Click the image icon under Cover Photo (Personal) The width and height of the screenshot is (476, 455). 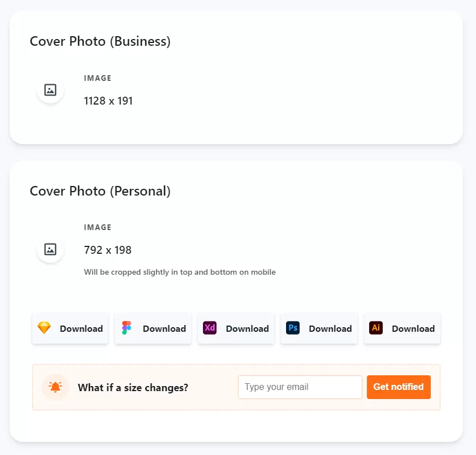point(50,249)
